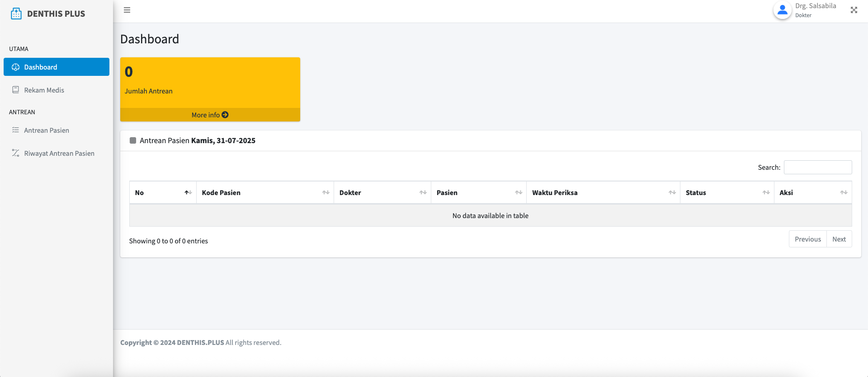Click the Drg. Salsabila user avatar
Screen dimensions: 868x377
pos(782,10)
